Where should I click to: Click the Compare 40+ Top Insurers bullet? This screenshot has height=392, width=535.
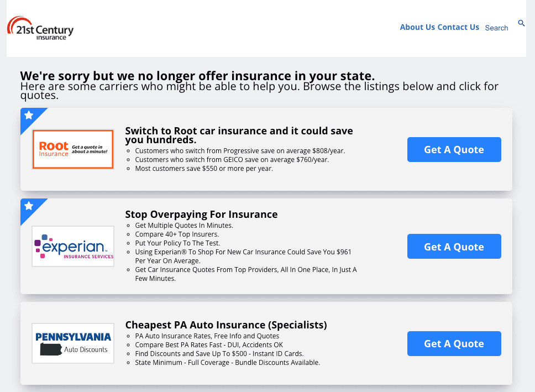coord(177,234)
